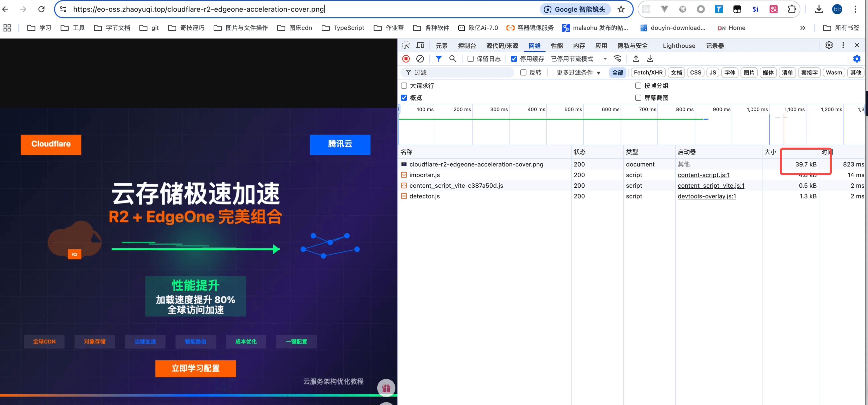
Task: Open the content-script.js:1 initiator link
Action: (704, 175)
